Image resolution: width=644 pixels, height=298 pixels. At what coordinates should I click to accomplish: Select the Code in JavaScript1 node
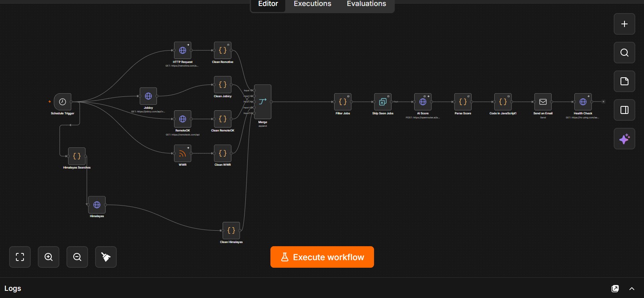[503, 102]
